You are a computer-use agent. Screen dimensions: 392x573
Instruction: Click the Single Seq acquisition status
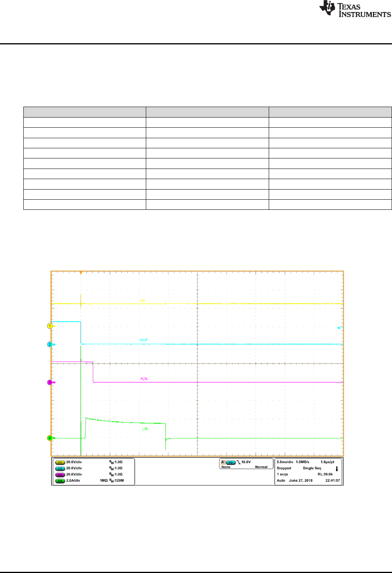pos(312,468)
